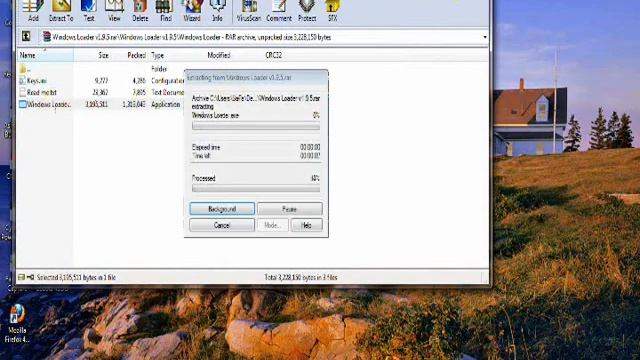Click 'Selected bytes in 1 file' status text
This screenshot has width=640, height=360.
(76, 278)
